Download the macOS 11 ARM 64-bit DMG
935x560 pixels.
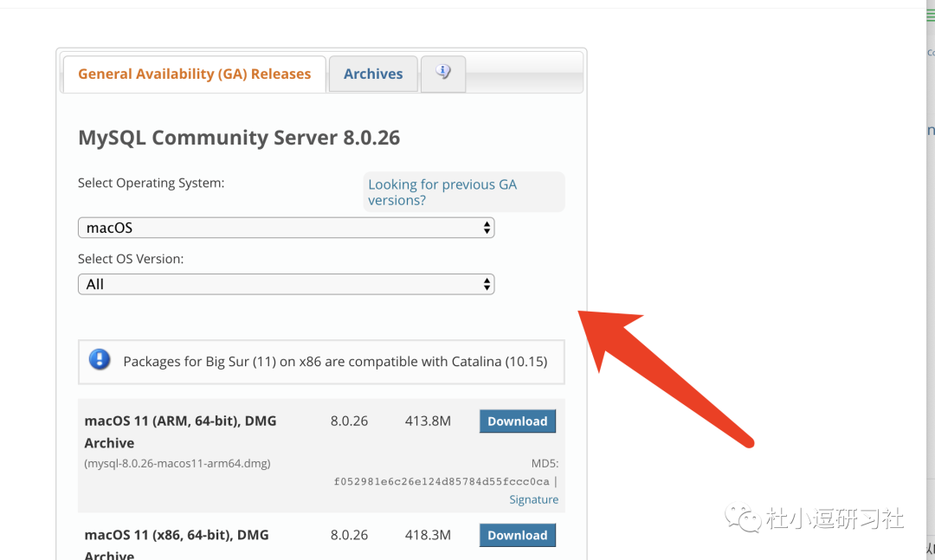[x=518, y=421]
